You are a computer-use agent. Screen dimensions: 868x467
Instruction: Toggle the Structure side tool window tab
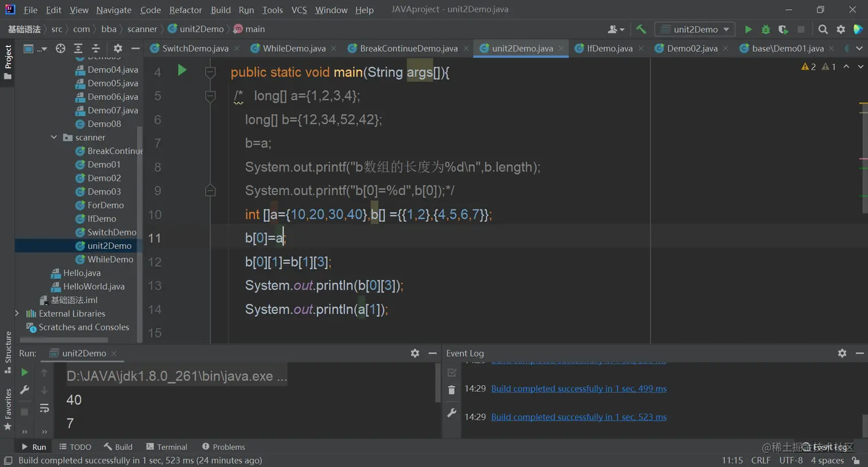click(7, 352)
